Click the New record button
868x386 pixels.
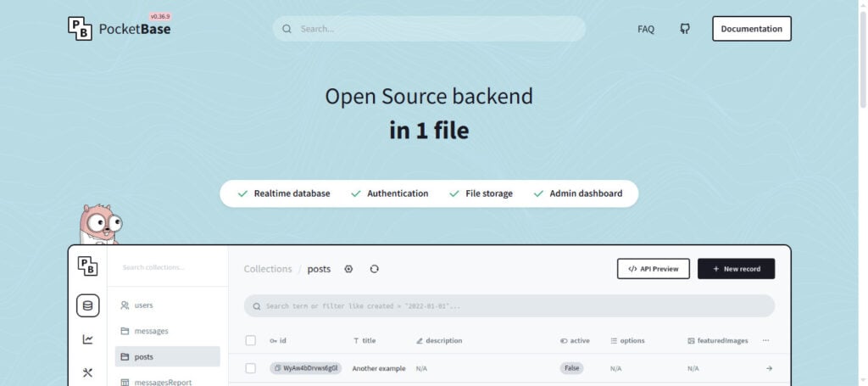tap(737, 269)
